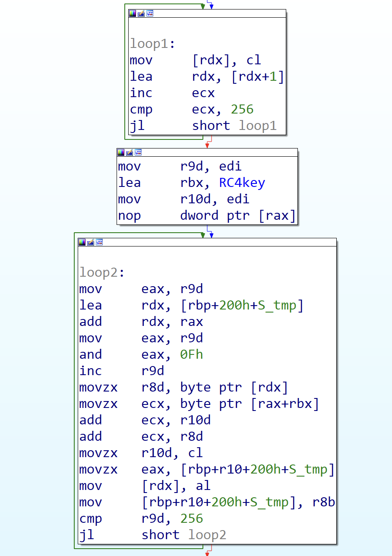The height and width of the screenshot is (556, 392).
Task: Click the 'movzx eax, [rbp+r10+200h+S_tmp]' line
Action: tap(207, 469)
